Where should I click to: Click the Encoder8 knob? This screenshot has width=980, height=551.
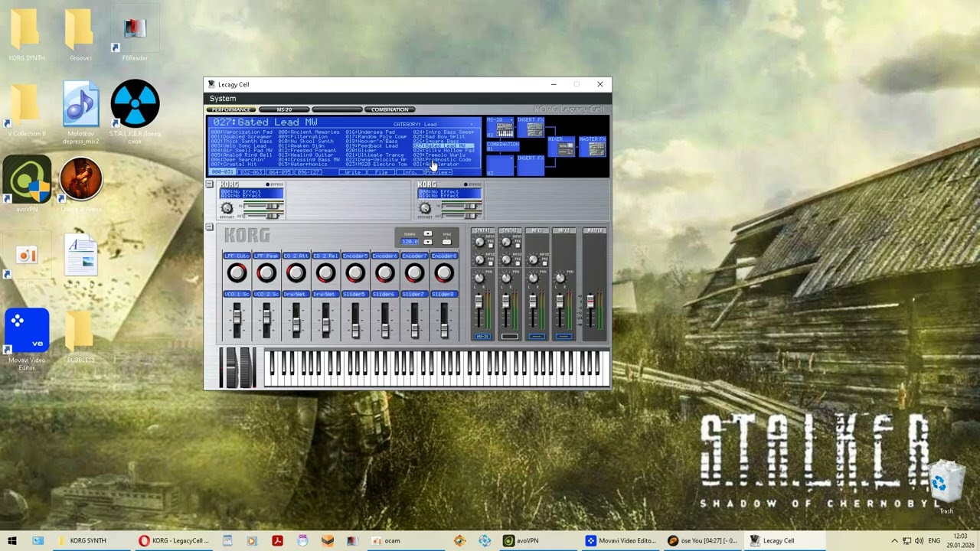tap(444, 272)
